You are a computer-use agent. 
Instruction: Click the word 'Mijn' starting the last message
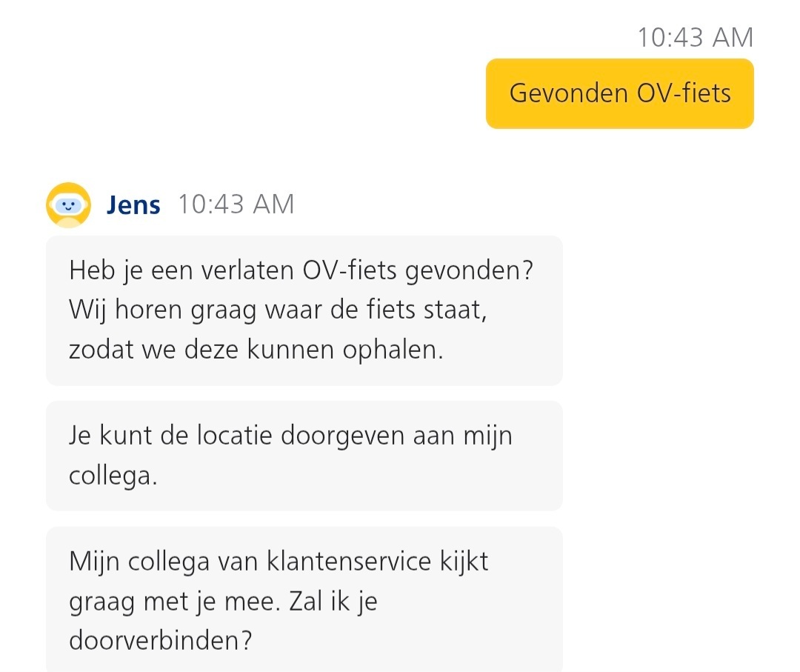pos(94,562)
